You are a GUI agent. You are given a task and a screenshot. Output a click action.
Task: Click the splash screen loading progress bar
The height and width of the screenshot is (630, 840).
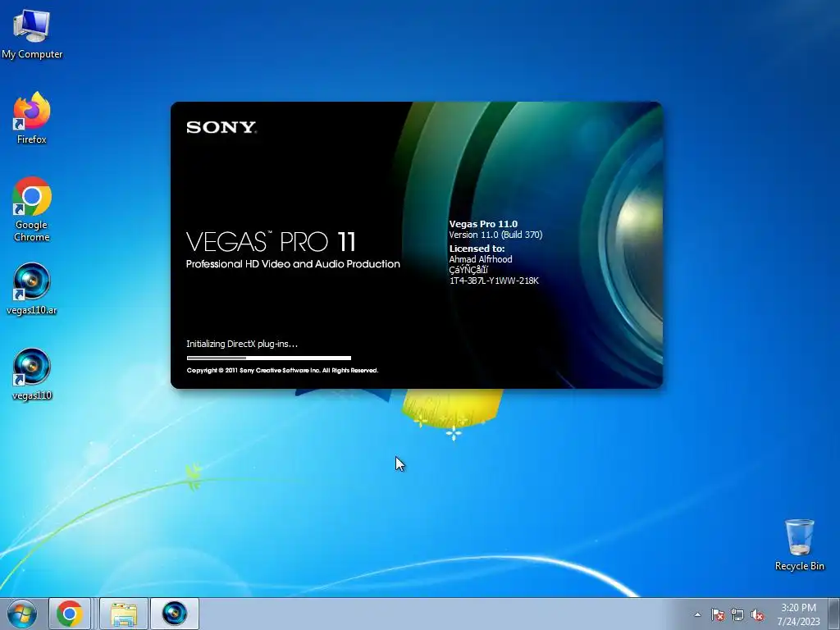(269, 358)
